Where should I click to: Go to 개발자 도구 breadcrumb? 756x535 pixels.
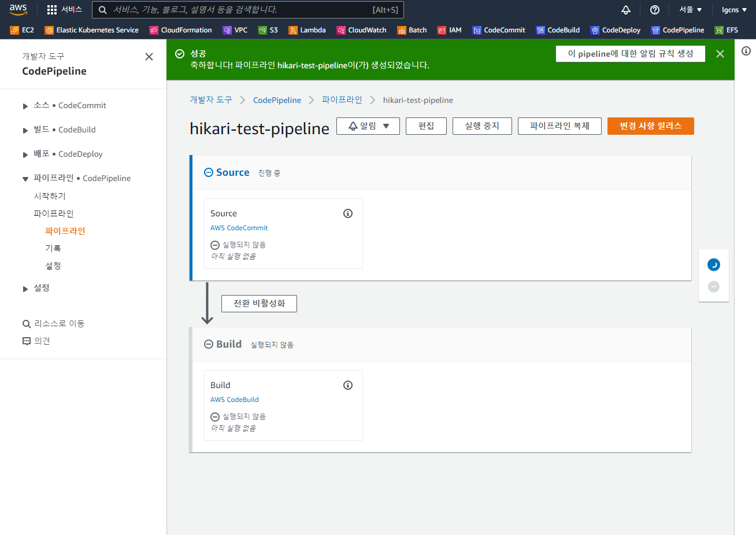(211, 100)
